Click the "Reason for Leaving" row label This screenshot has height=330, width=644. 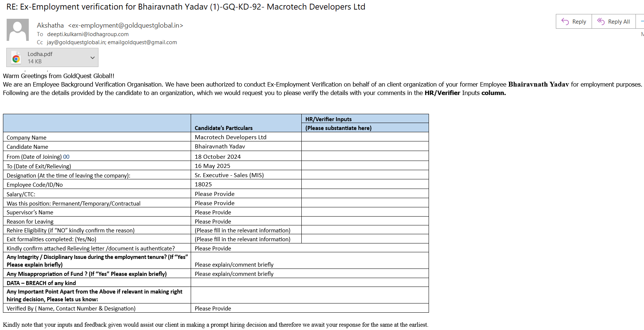(30, 221)
